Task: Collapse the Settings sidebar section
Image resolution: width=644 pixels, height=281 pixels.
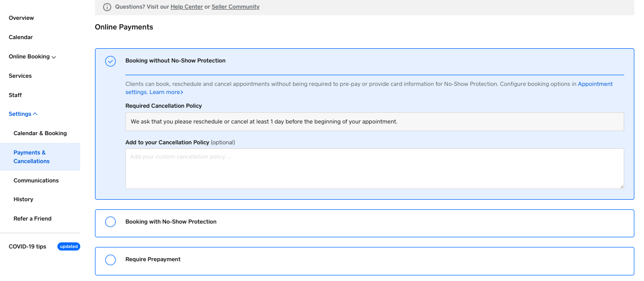Action: point(23,114)
